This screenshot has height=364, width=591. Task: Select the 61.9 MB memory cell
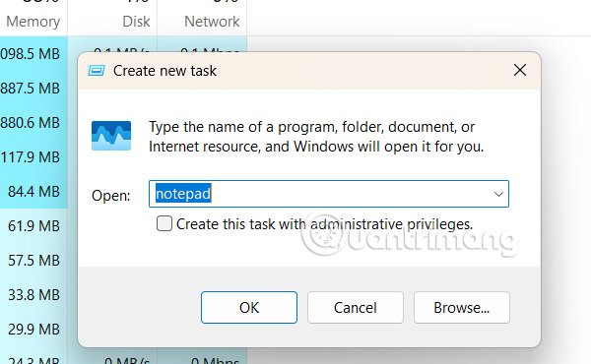(33, 226)
